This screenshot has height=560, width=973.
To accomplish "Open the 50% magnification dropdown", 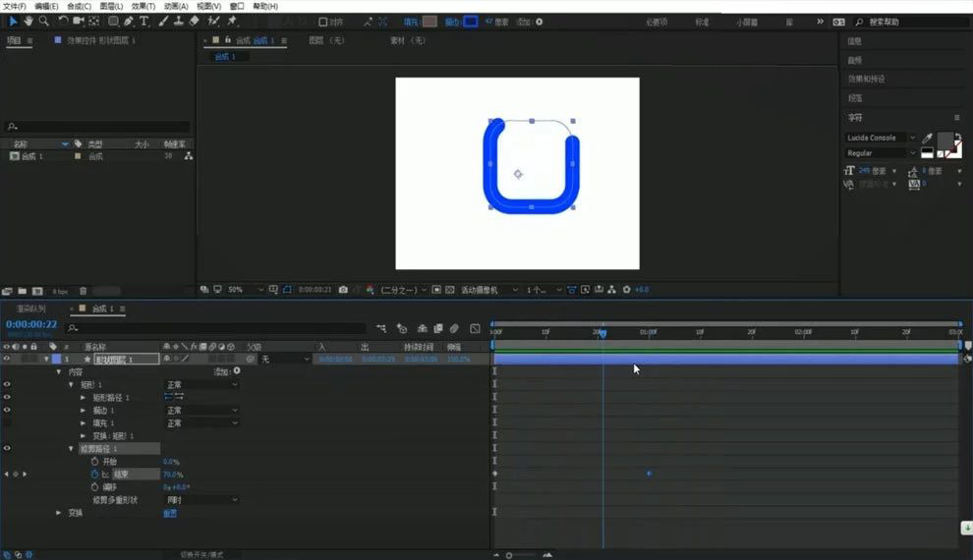I will tap(246, 290).
